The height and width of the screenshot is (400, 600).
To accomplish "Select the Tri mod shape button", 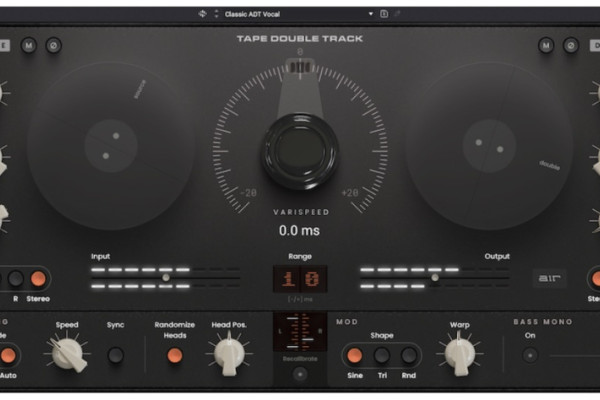I will coord(382,355).
